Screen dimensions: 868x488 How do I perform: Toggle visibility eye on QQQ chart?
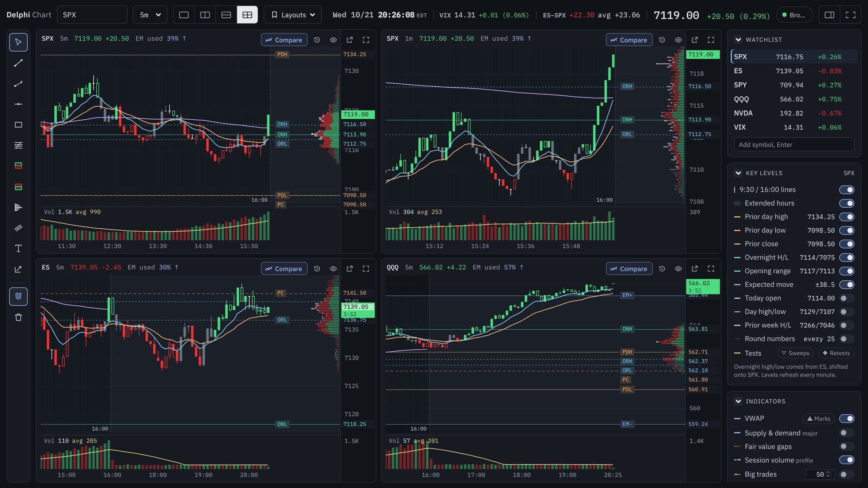point(678,269)
